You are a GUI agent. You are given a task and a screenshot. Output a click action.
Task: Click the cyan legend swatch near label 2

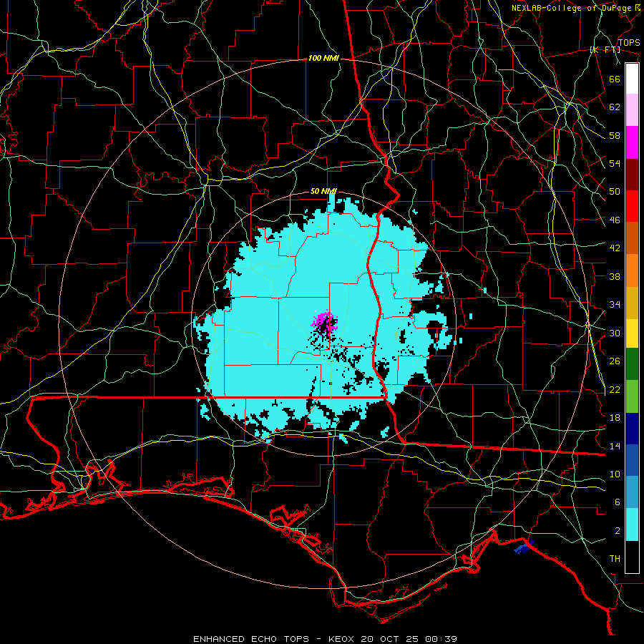pos(632,525)
